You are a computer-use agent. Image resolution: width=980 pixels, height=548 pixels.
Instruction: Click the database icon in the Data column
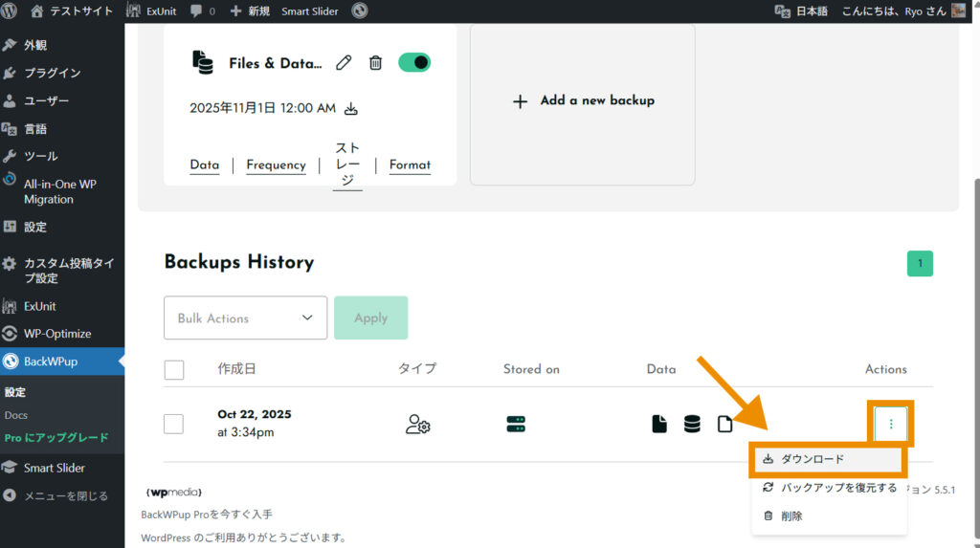(x=692, y=425)
